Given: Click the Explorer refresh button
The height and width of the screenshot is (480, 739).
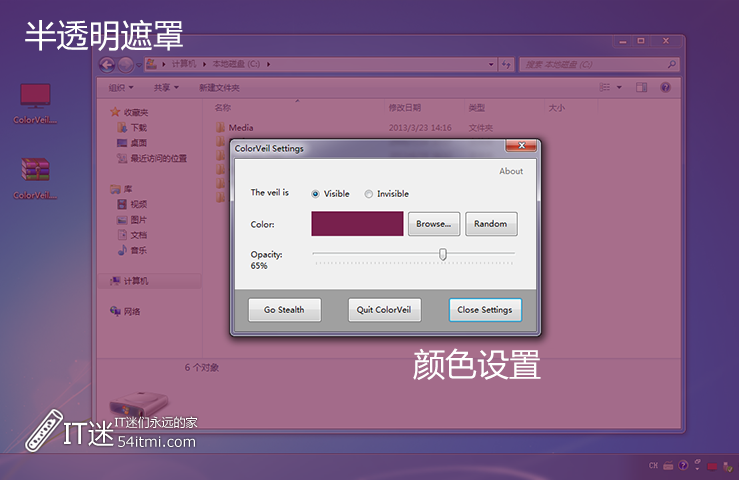Looking at the screenshot, I should [x=506, y=65].
